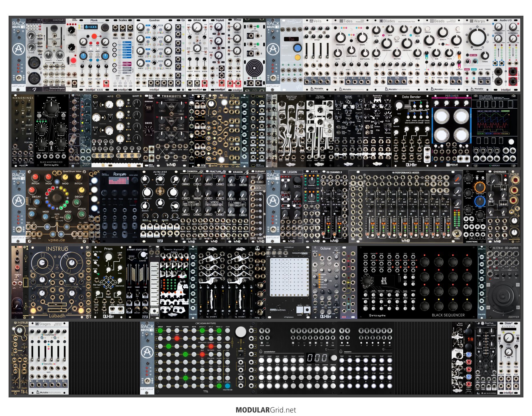Click the left tape reel on Lúbadh
The height and width of the screenshot is (416, 532).
click(x=43, y=263)
